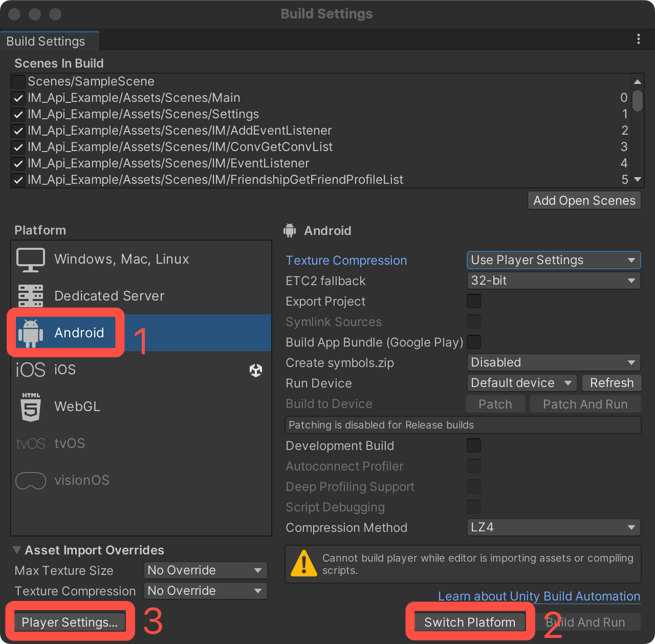Open the Learn about Unity Build Automation link
Screen dimensions: 655x644
pos(539,596)
